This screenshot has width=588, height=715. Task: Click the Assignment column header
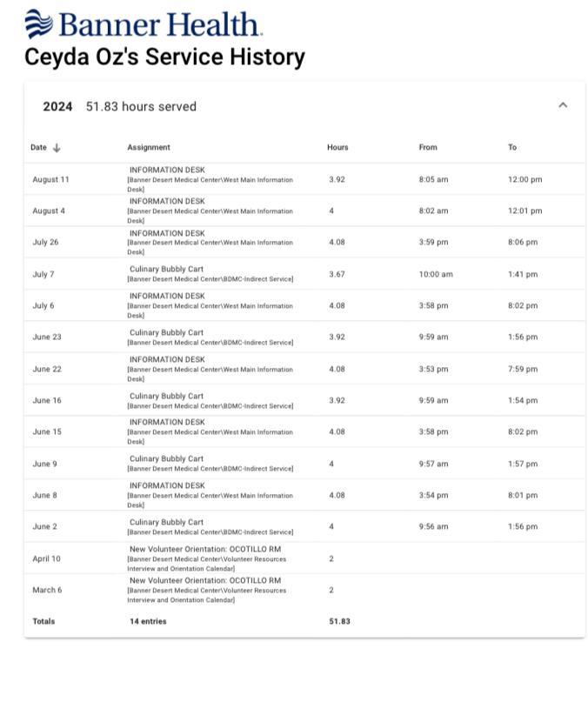click(149, 148)
